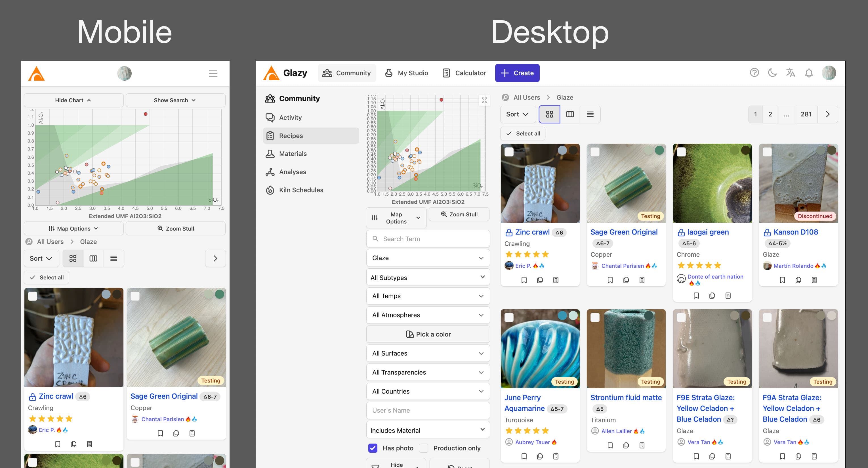Open Chantal Parisien's profile
Image resolution: width=868 pixels, height=468 pixels.
click(623, 266)
